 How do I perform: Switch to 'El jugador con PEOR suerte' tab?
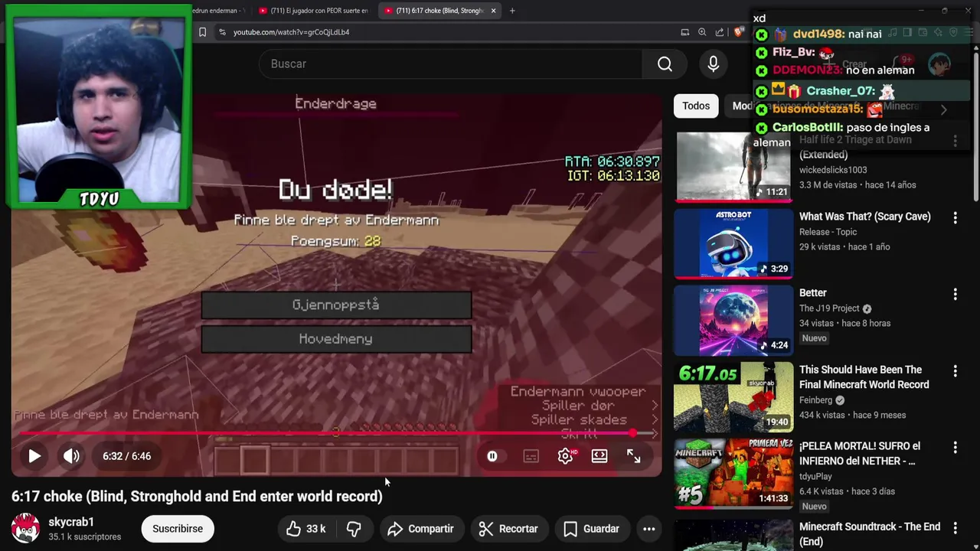tap(312, 11)
